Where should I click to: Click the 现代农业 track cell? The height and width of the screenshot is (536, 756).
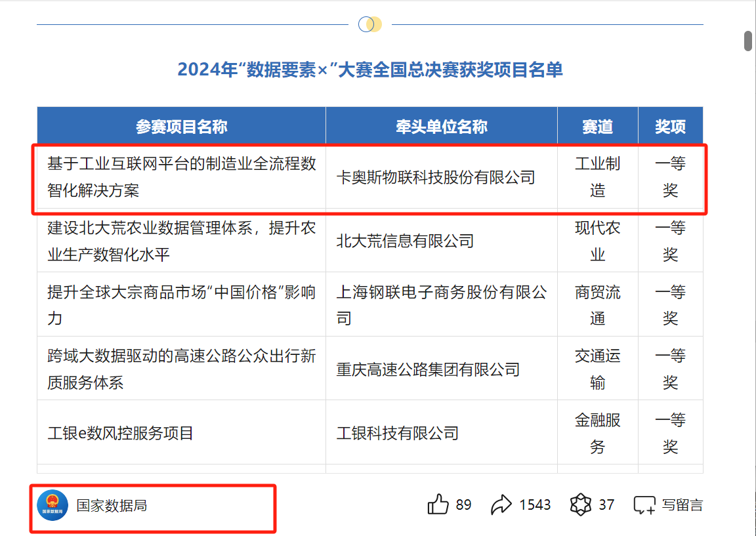point(598,241)
